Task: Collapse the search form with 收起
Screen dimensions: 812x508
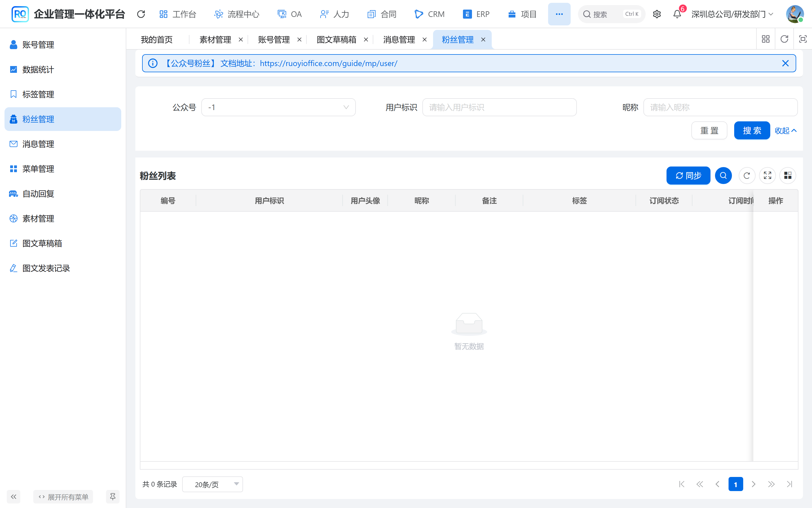Action: (x=785, y=130)
